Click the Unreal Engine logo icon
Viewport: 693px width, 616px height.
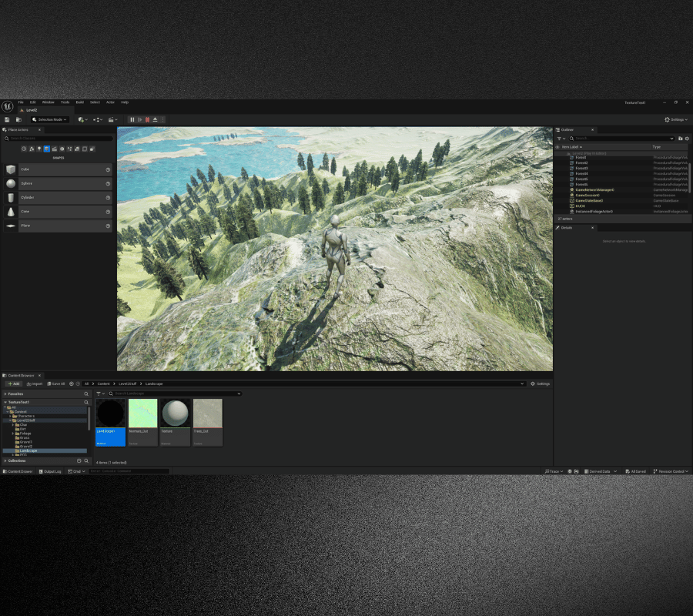7,106
